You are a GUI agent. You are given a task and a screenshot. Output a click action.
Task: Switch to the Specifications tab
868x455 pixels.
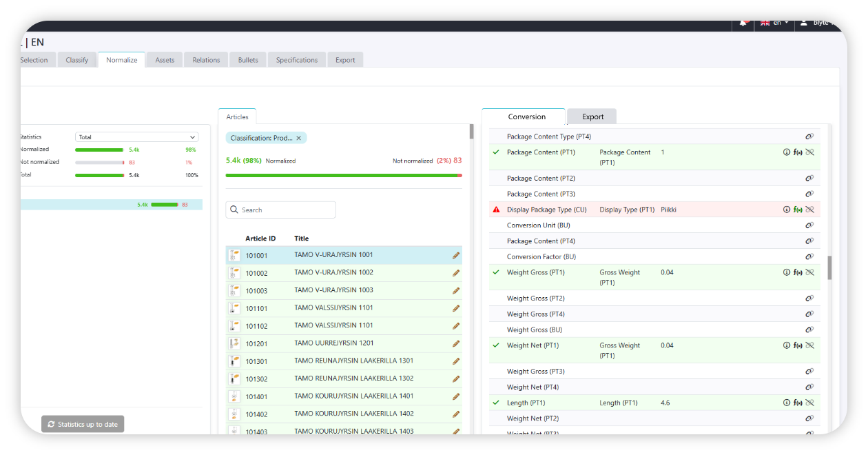coord(296,60)
